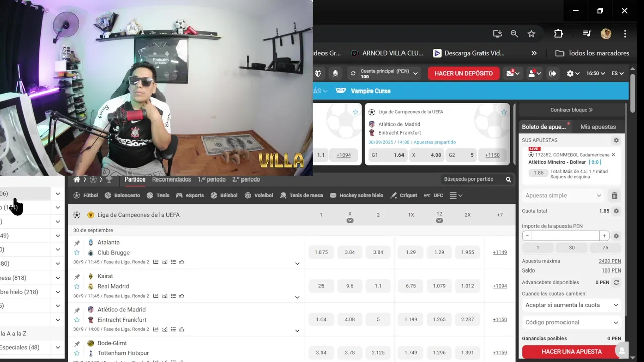Switch to the 2.º periodo tab
This screenshot has width=644, height=362.
(x=246, y=179)
